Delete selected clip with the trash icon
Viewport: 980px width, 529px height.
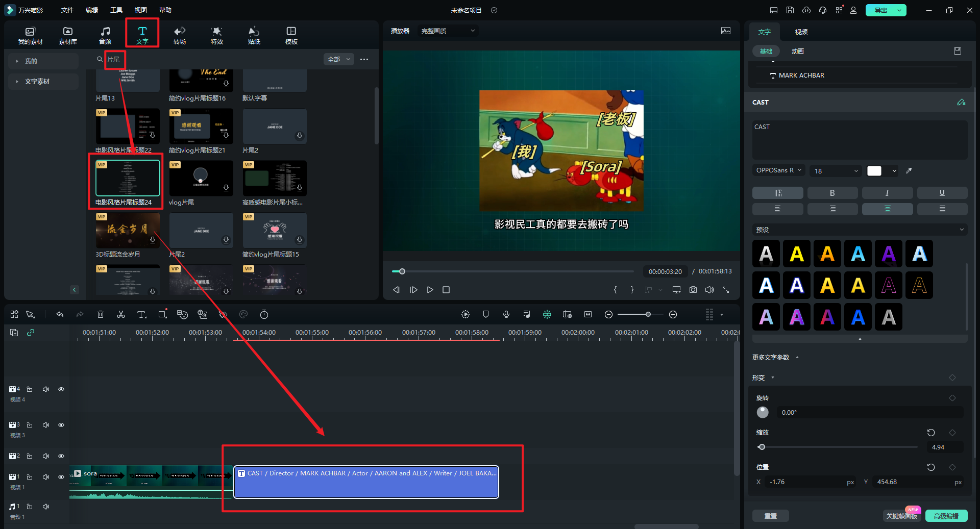coord(101,314)
